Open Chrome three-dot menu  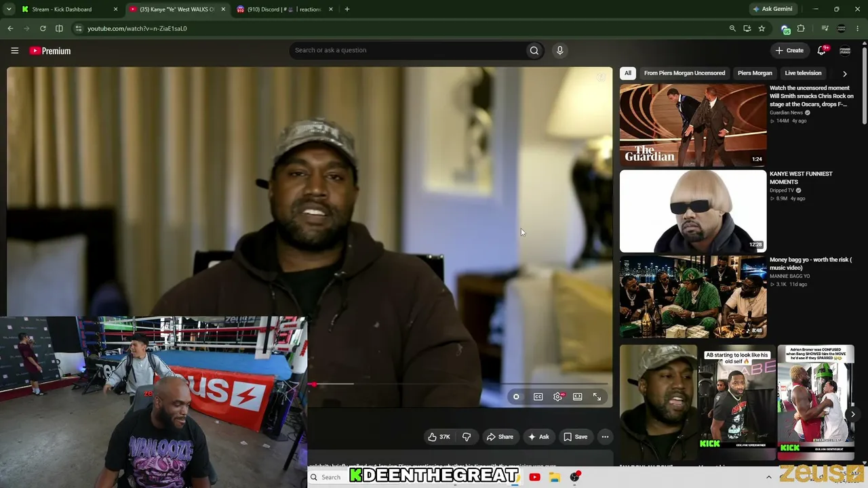point(858,28)
